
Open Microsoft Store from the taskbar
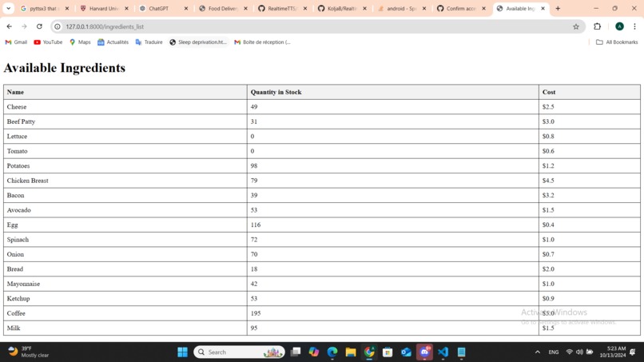click(x=388, y=352)
